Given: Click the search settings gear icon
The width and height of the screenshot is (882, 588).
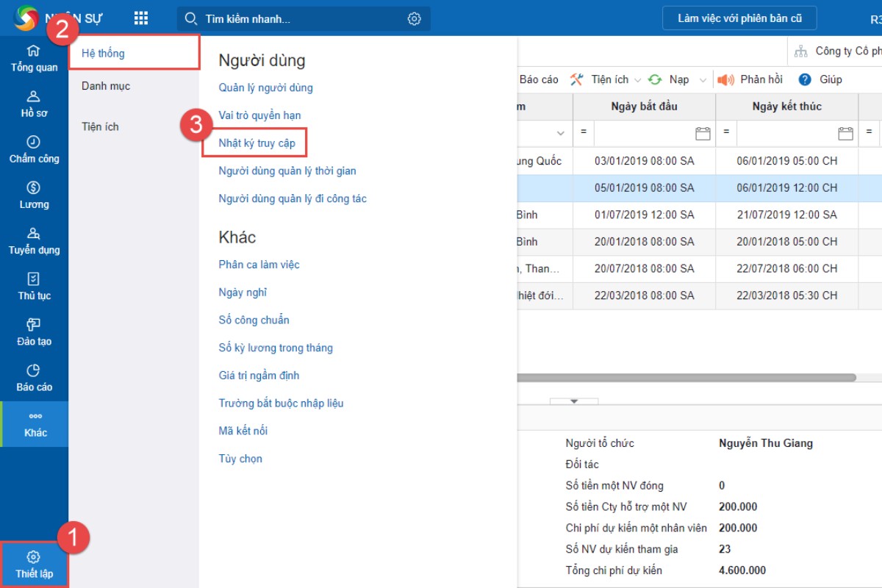Looking at the screenshot, I should (x=415, y=19).
